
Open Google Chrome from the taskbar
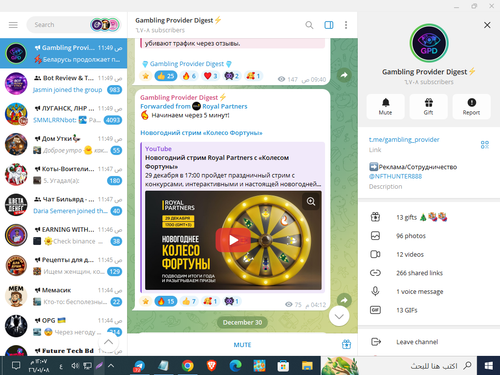188,366
